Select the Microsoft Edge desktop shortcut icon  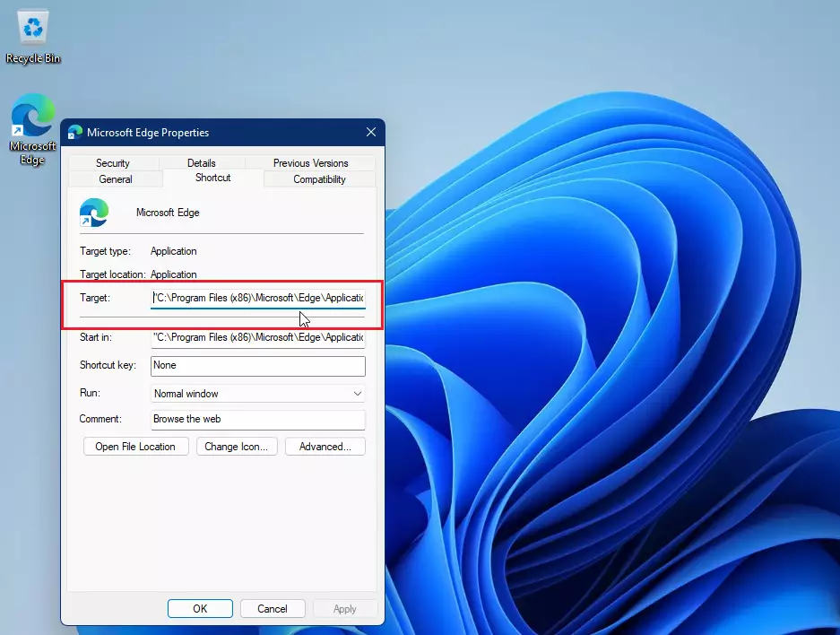[x=32, y=128]
